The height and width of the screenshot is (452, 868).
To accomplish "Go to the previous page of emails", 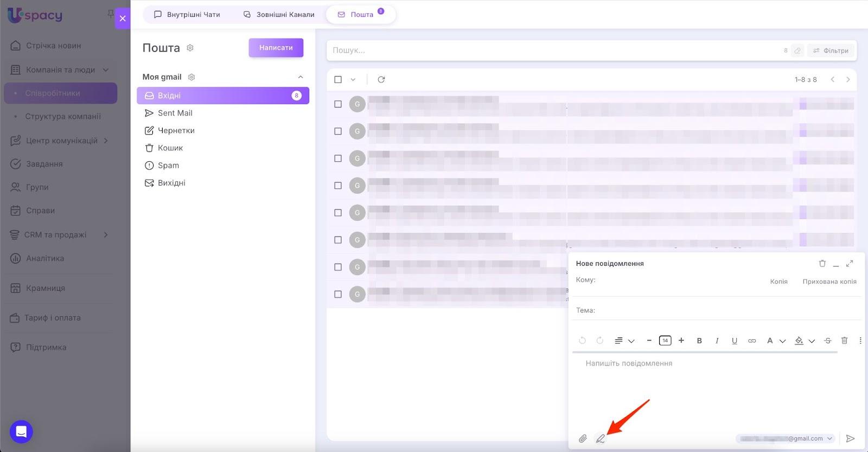I will [x=832, y=80].
